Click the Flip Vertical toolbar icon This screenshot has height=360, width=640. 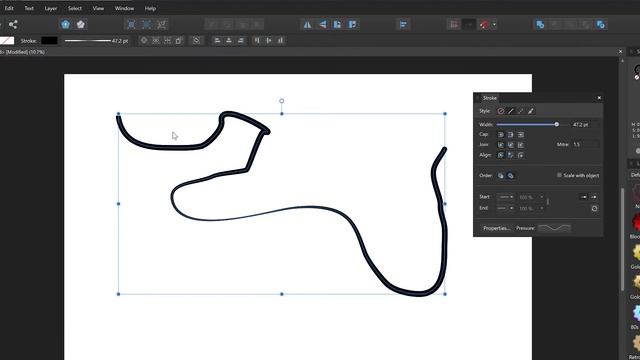[x=322, y=24]
